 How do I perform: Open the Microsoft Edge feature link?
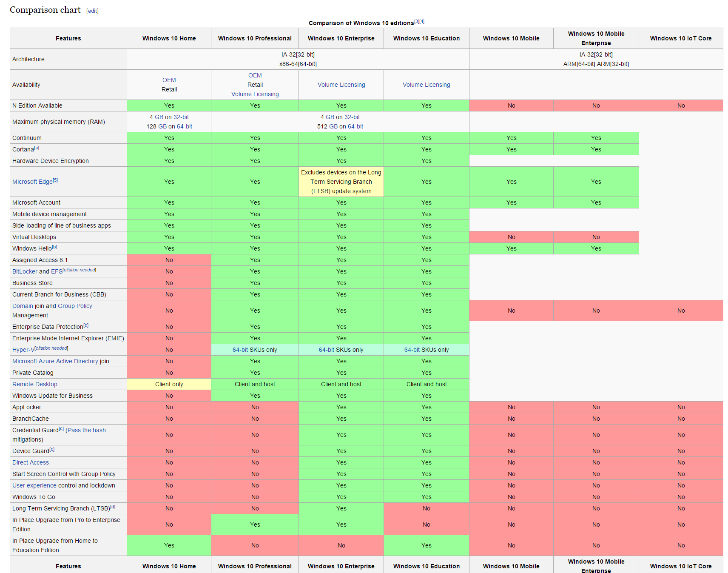[32, 182]
